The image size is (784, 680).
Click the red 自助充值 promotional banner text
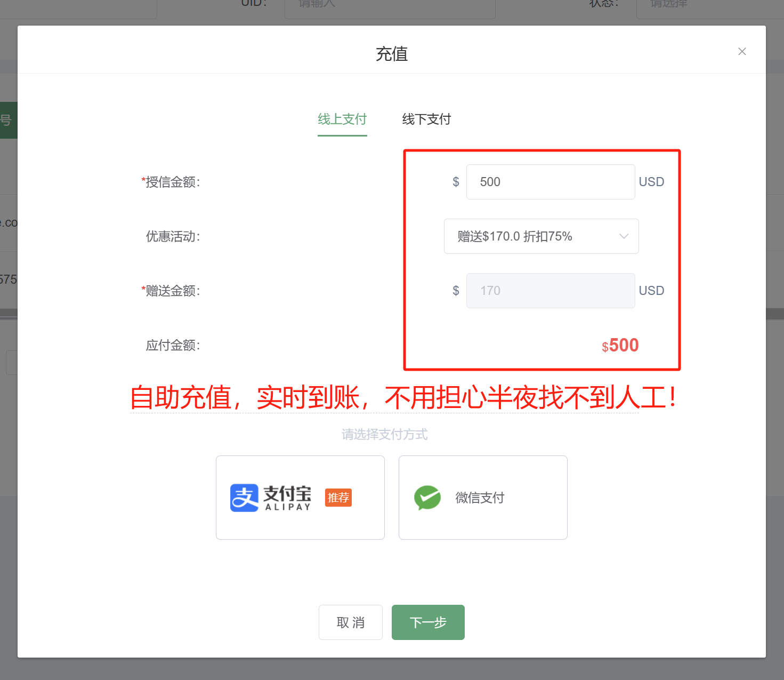click(403, 397)
